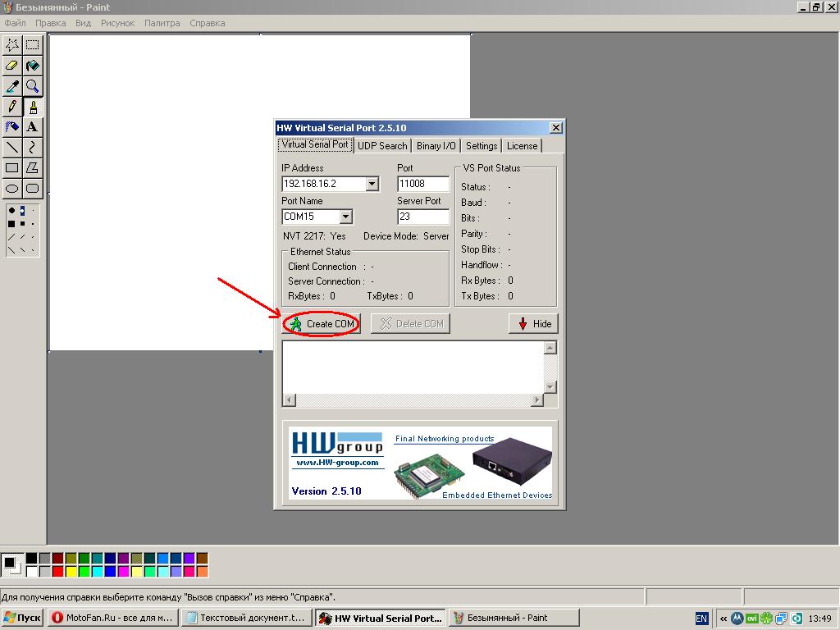Open the Пуск start menu

[22, 618]
